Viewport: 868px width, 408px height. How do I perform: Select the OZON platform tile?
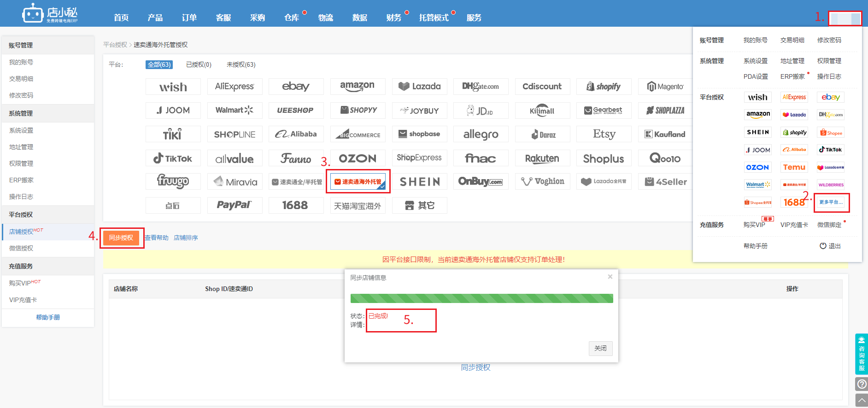pyautogui.click(x=358, y=158)
